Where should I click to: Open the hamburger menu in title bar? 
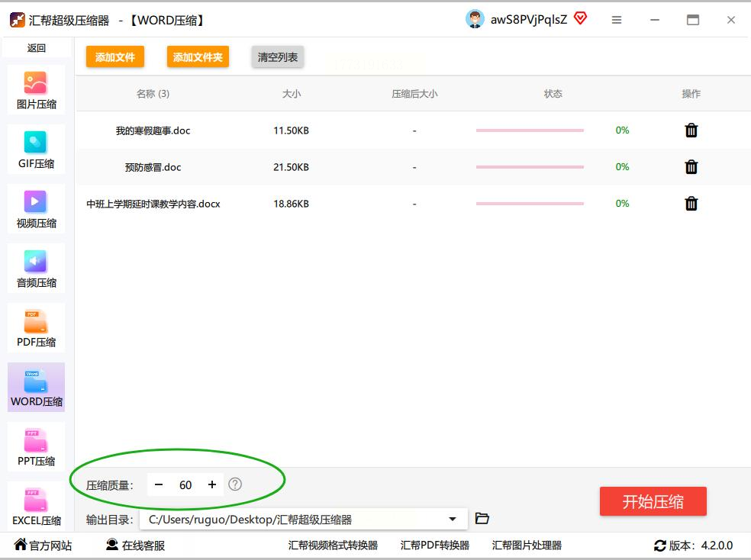pos(617,21)
